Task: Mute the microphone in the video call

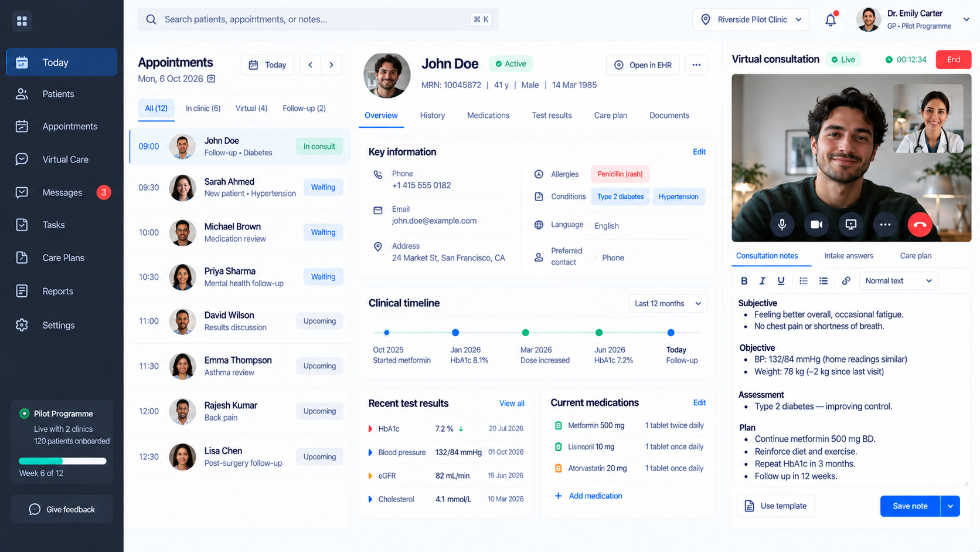Action: coord(782,225)
